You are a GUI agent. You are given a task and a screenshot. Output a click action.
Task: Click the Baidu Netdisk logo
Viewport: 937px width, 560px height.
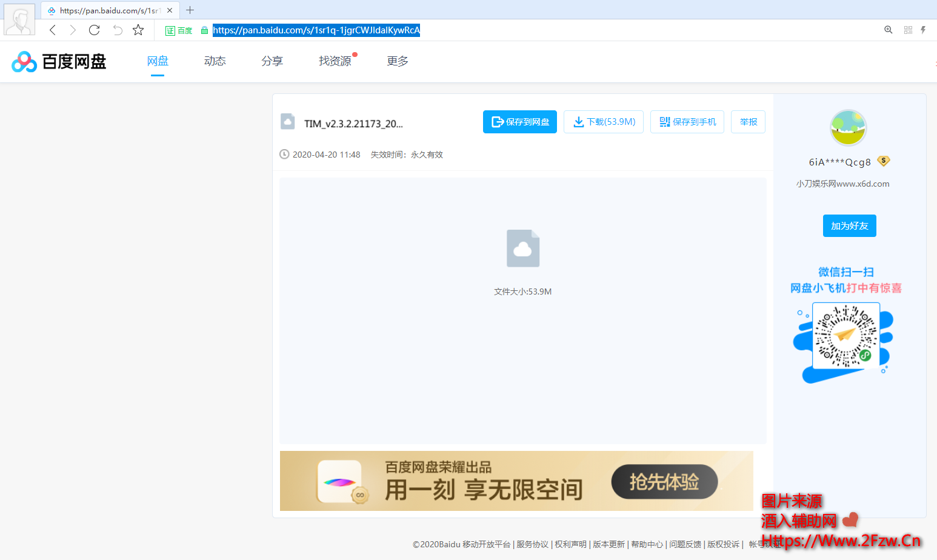click(x=59, y=61)
